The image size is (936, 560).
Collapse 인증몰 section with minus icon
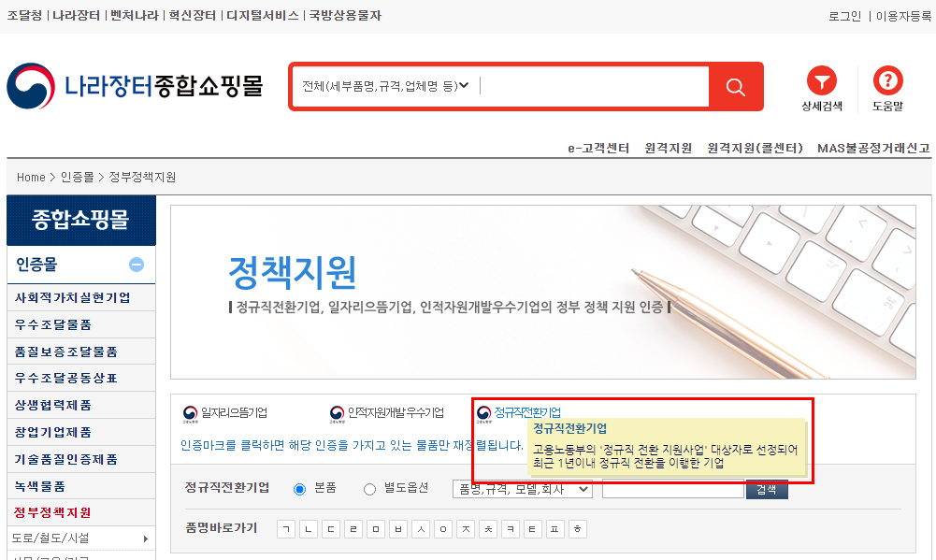tap(137, 265)
